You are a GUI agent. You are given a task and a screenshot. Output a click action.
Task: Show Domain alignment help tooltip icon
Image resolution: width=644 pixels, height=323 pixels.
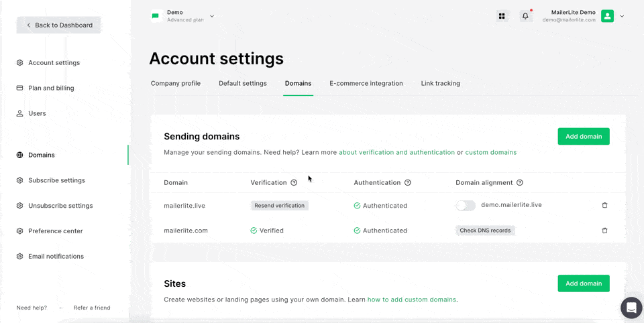pyautogui.click(x=520, y=182)
